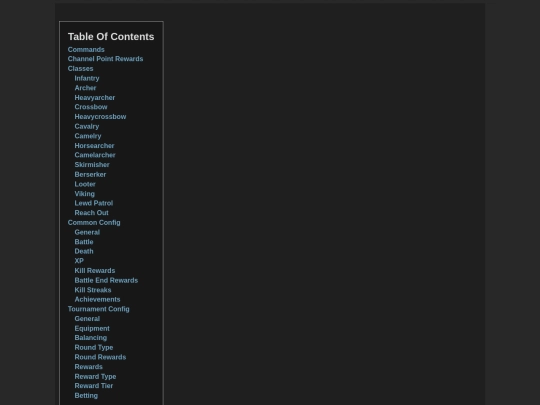Viewport: 540px width, 405px height.
Task: Jump to Reward Tier
Action: click(x=94, y=386)
